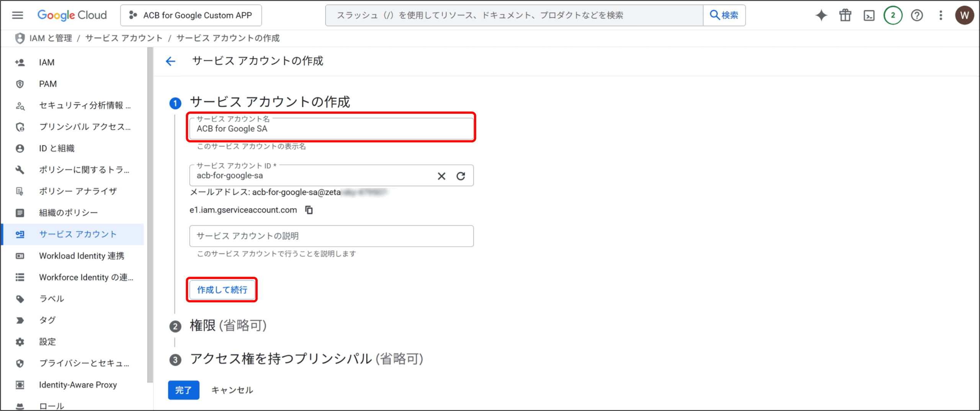The height and width of the screenshot is (411, 980).
Task: Click the sidebar vertical scrollbar
Action: click(150, 214)
